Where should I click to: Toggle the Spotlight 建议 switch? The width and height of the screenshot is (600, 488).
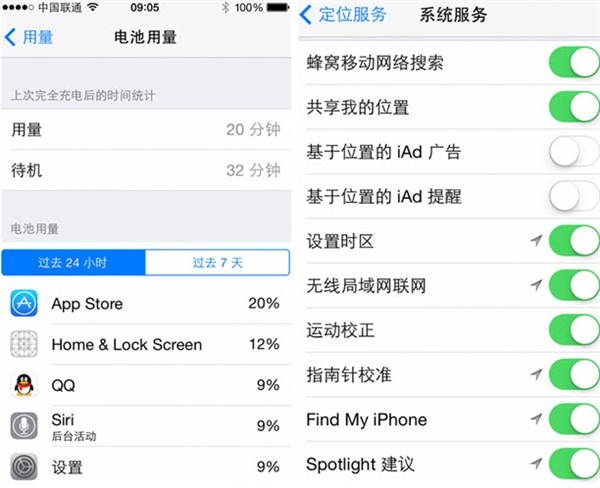(574, 464)
